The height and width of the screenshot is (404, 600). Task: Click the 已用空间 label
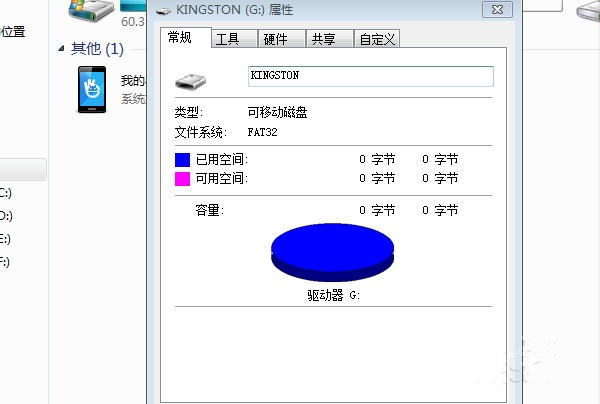pos(222,160)
